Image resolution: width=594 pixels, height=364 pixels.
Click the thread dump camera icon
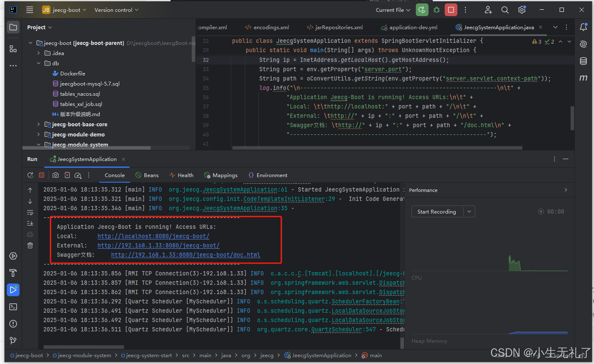56,175
